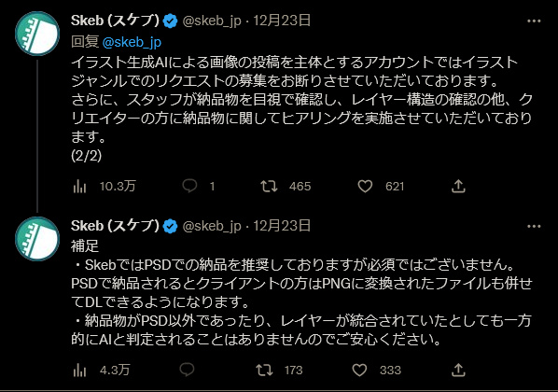Open the second tweet's 12月23日 timestamp
The height and width of the screenshot is (392, 558).
point(282,226)
